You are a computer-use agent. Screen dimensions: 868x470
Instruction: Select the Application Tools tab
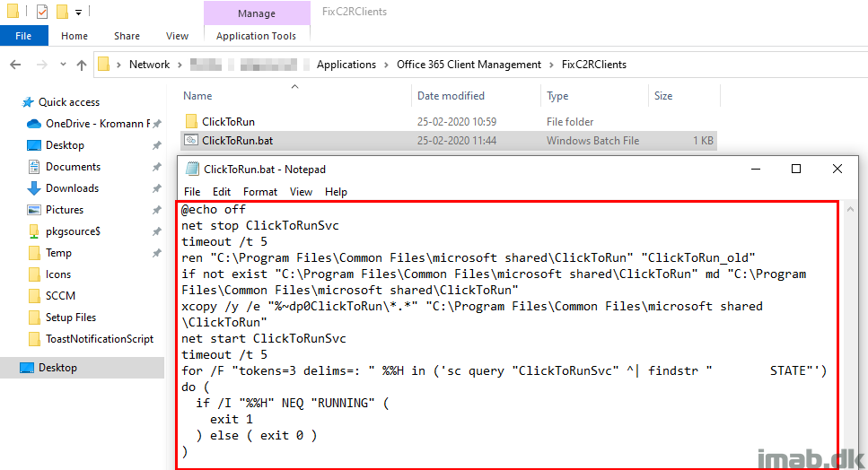[257, 36]
